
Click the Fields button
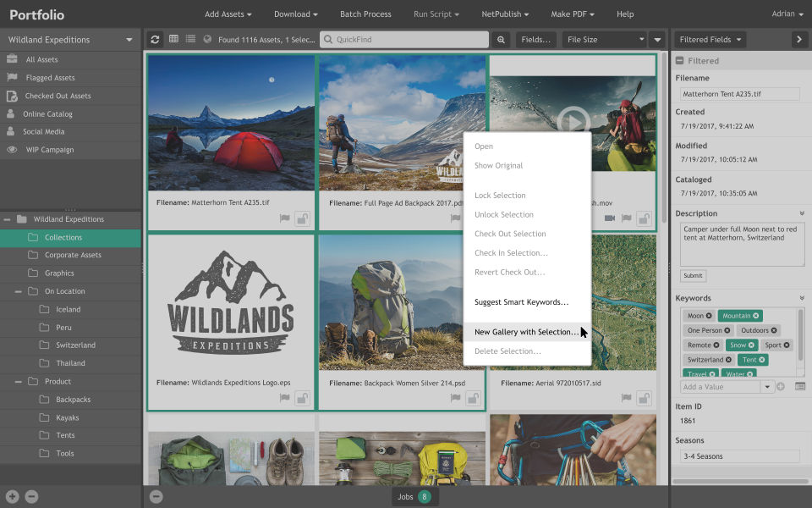[536, 40]
